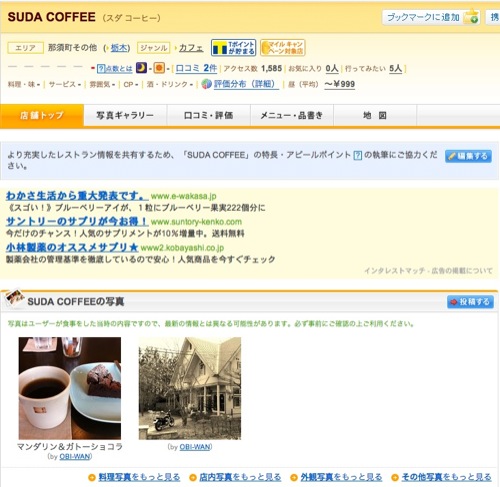Click the Tポイントが貯まる badge icon

[x=233, y=48]
